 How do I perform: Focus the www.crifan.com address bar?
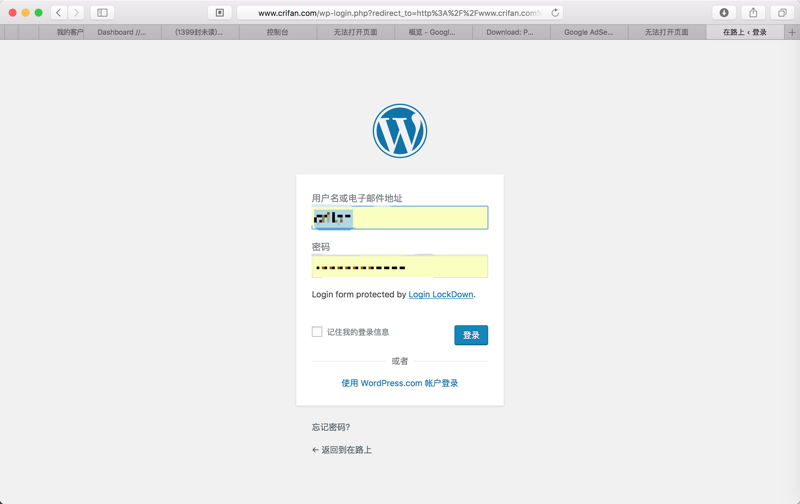[x=400, y=13]
